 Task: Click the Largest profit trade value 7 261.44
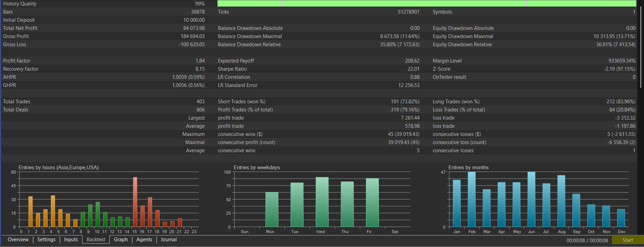[x=410, y=118]
